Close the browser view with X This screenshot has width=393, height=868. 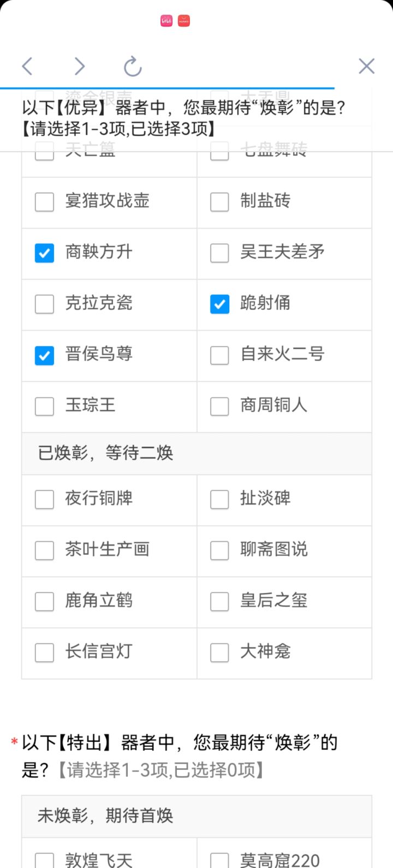pos(366,67)
